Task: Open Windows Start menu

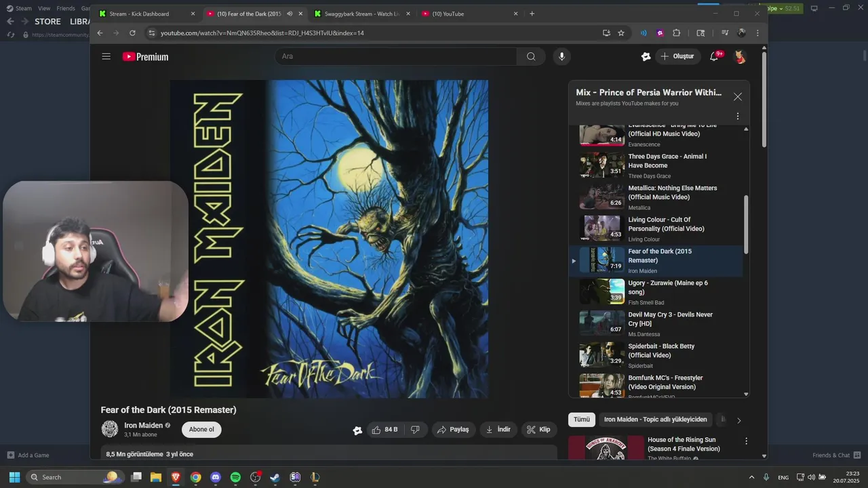Action: [x=14, y=477]
